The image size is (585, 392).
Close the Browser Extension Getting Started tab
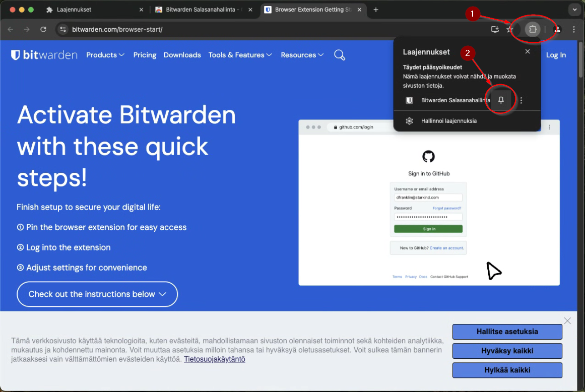coord(359,10)
